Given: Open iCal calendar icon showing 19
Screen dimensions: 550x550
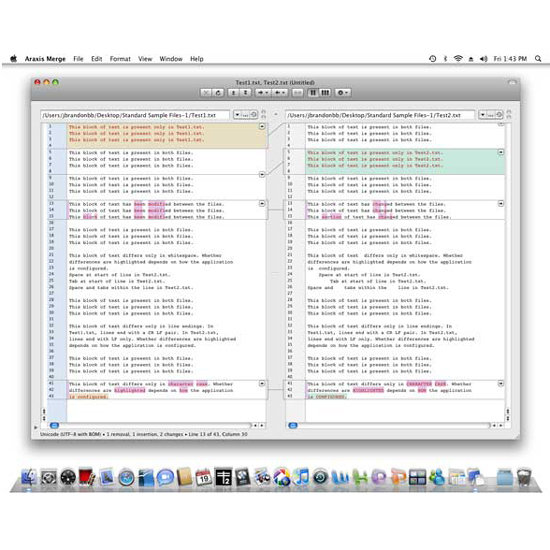Looking at the screenshot, I should point(203,477).
